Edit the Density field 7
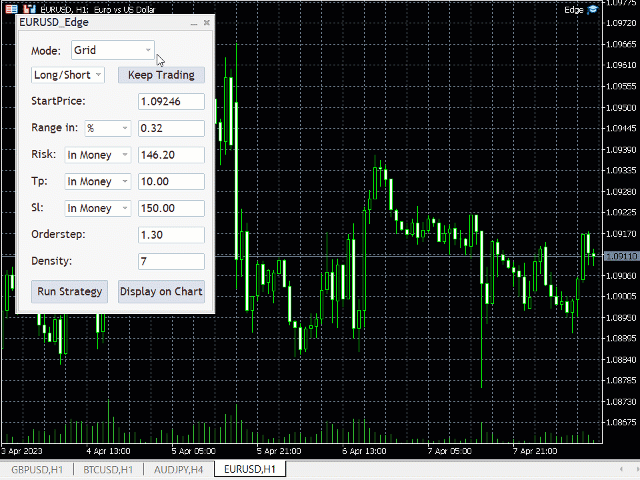640x480 pixels. [171, 262]
